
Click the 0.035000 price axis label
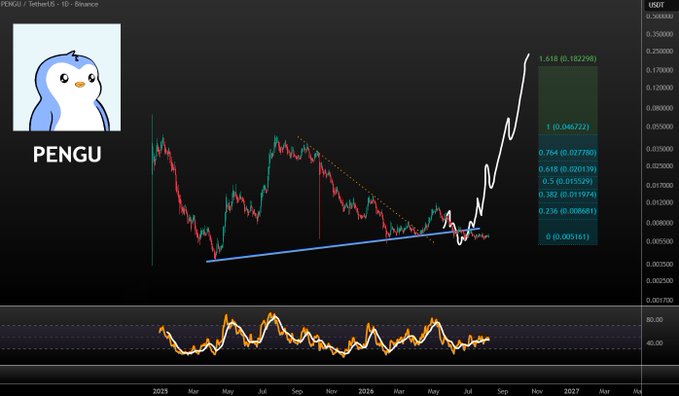(660, 149)
